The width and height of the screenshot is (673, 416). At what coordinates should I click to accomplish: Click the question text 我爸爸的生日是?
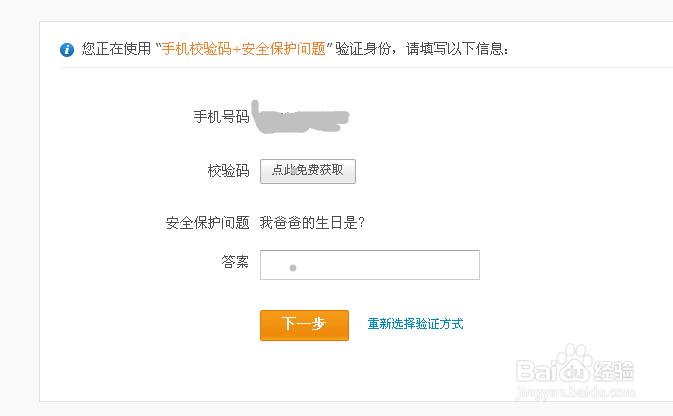coord(312,223)
